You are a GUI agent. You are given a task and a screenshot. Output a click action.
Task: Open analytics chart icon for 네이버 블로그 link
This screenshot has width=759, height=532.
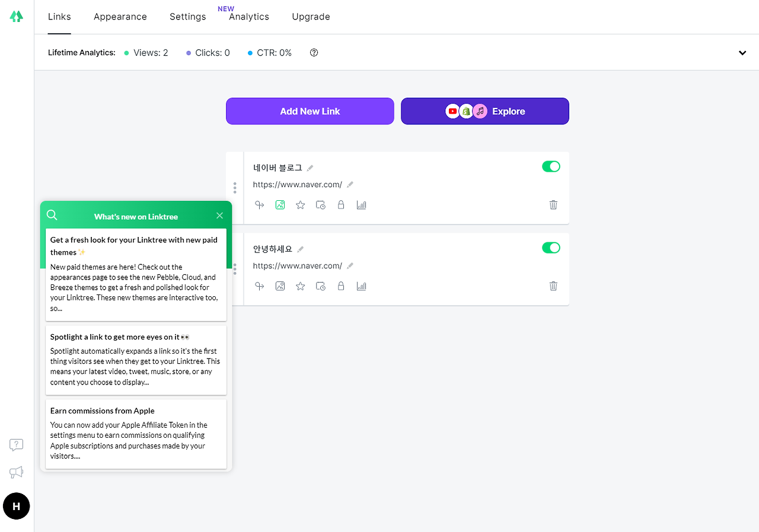click(362, 205)
